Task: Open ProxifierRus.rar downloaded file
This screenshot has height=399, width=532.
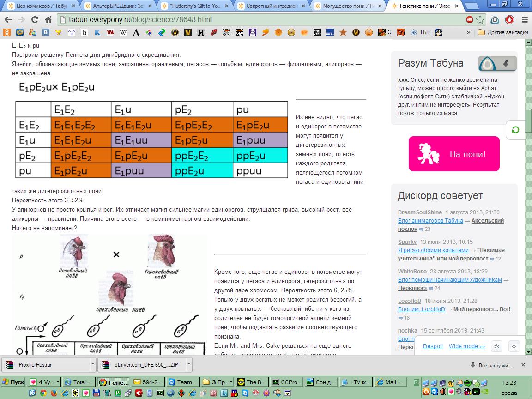Action: click(46, 365)
